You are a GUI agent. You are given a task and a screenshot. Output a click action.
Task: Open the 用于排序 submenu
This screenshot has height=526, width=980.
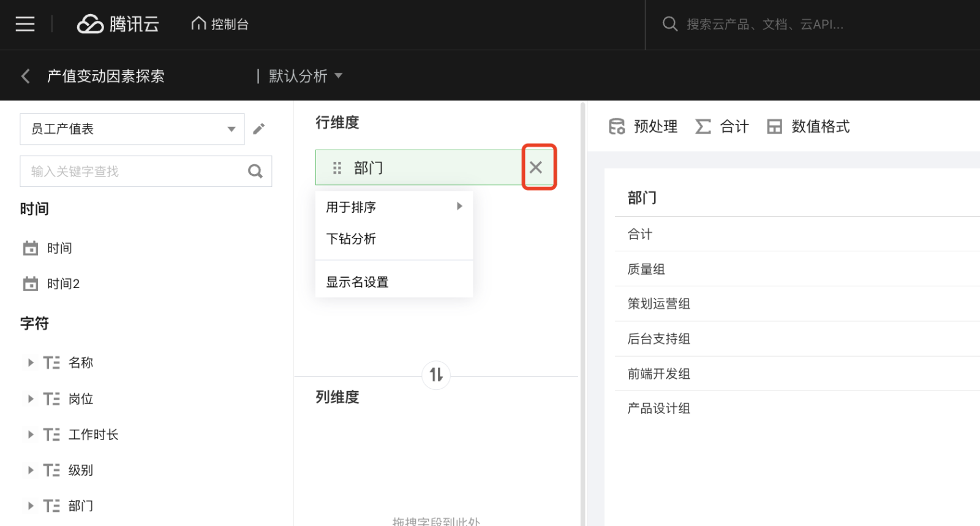tap(394, 207)
